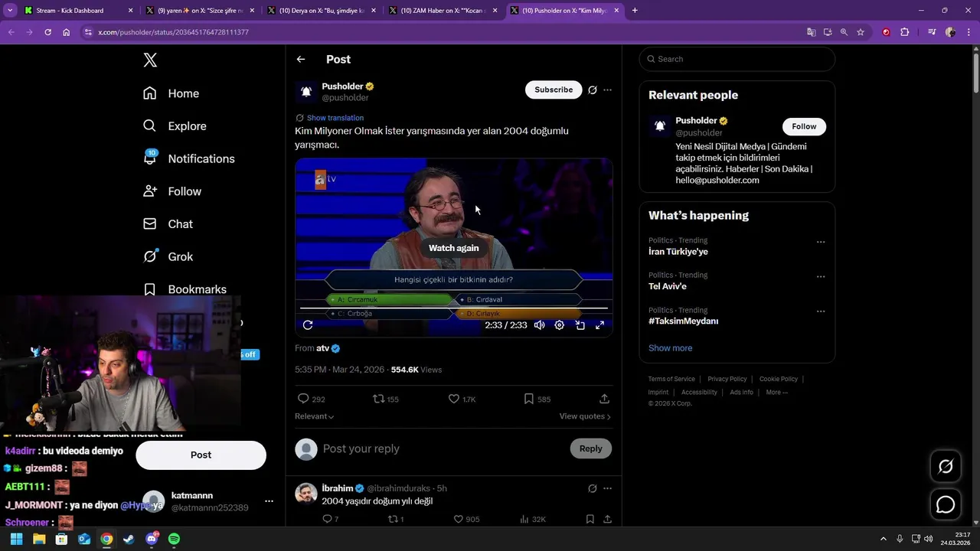The image size is (980, 551).
Task: Enter fullscreen on the video
Action: tap(600, 325)
